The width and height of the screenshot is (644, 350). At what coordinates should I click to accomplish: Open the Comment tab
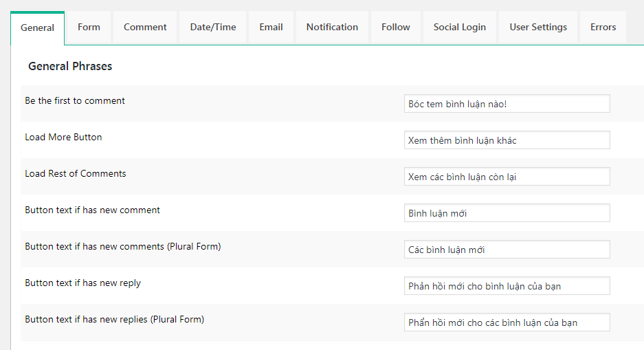coord(145,28)
